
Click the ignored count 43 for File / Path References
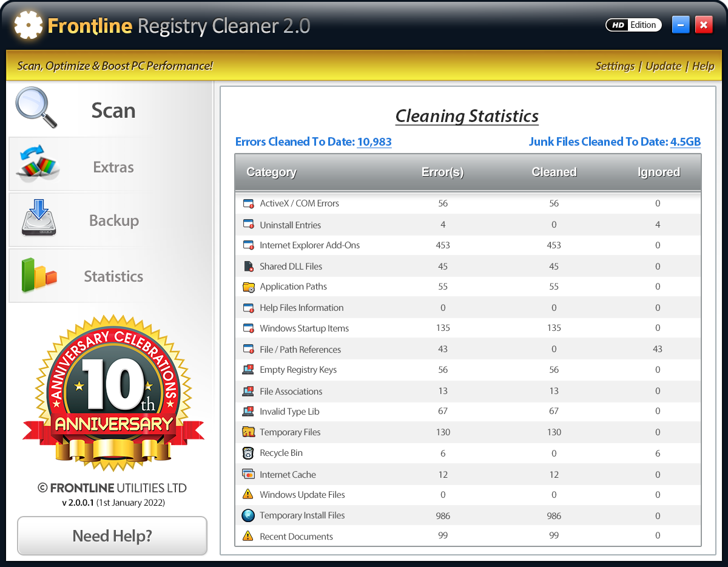tap(658, 349)
